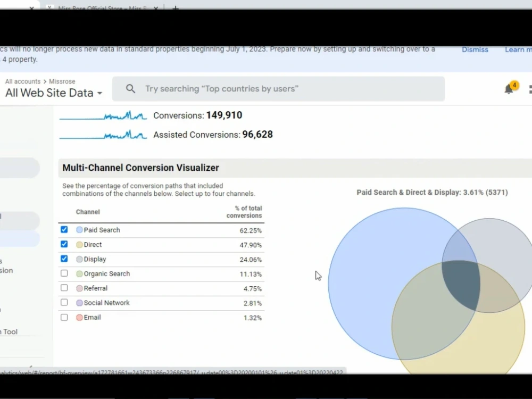Image resolution: width=532 pixels, height=399 pixels.
Task: Click the Conversions sparkline chart
Action: pos(103,115)
